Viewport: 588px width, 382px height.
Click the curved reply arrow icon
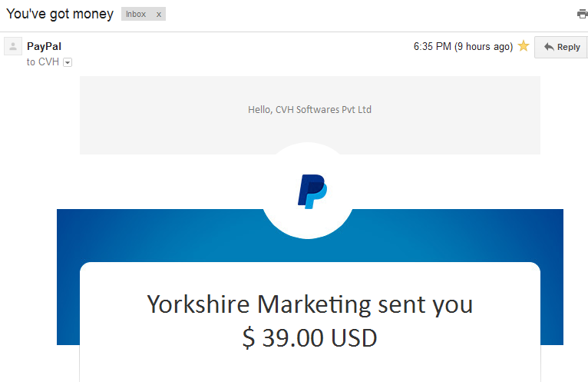[549, 47]
